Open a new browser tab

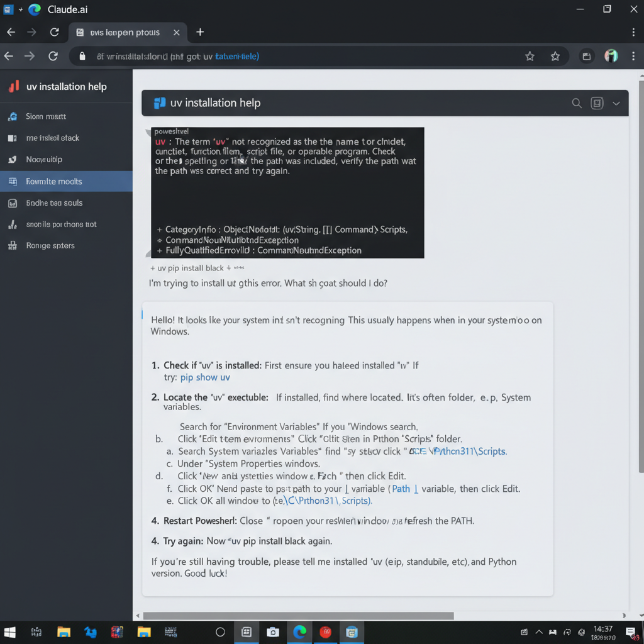pyautogui.click(x=200, y=32)
